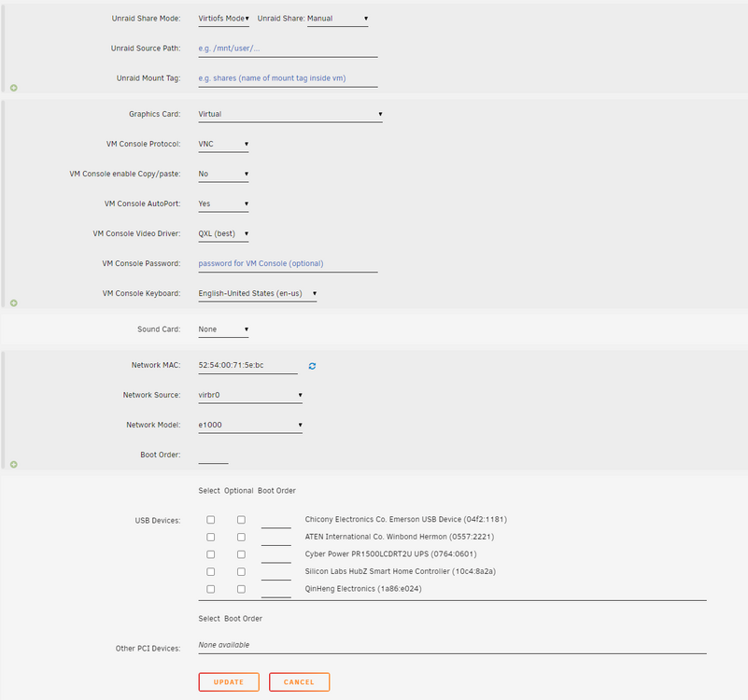Viewport: 748px width, 700px height.
Task: Click boot order field for Chicony Electronics
Action: (276, 521)
